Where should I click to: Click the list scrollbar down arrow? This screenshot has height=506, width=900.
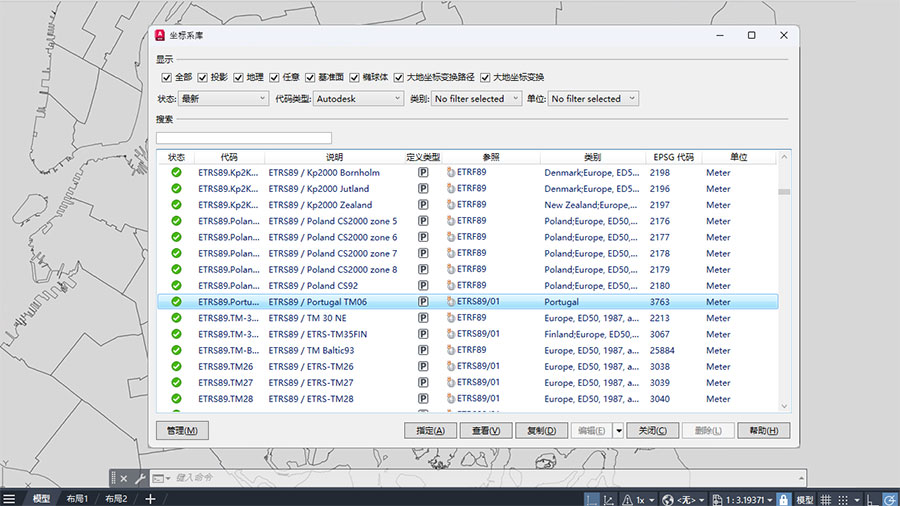784,406
